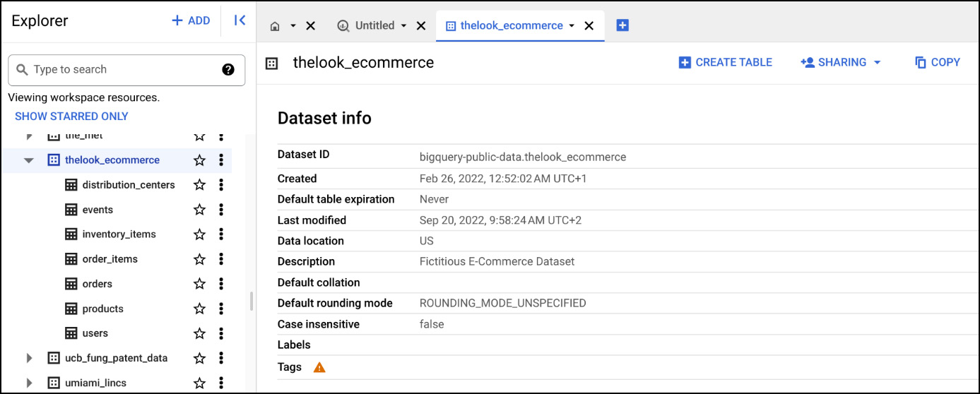The width and height of the screenshot is (980, 394).
Task: Open more actions for inventory_items table
Action: click(x=221, y=234)
